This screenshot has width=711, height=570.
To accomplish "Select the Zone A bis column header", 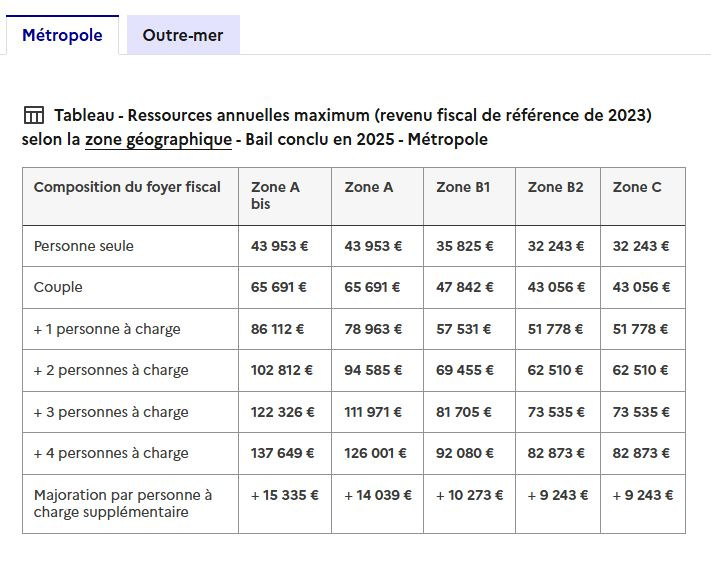I will pyautogui.click(x=275, y=195).
